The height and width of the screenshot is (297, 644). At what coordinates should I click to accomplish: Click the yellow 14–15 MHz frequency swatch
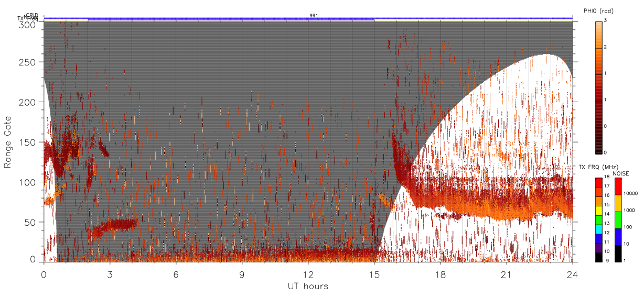click(598, 211)
